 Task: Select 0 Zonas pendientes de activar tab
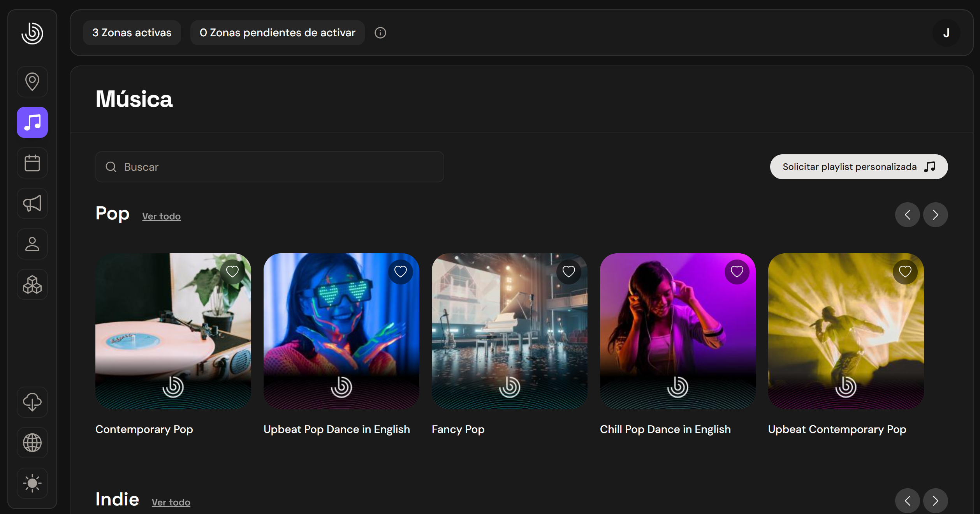(x=277, y=33)
